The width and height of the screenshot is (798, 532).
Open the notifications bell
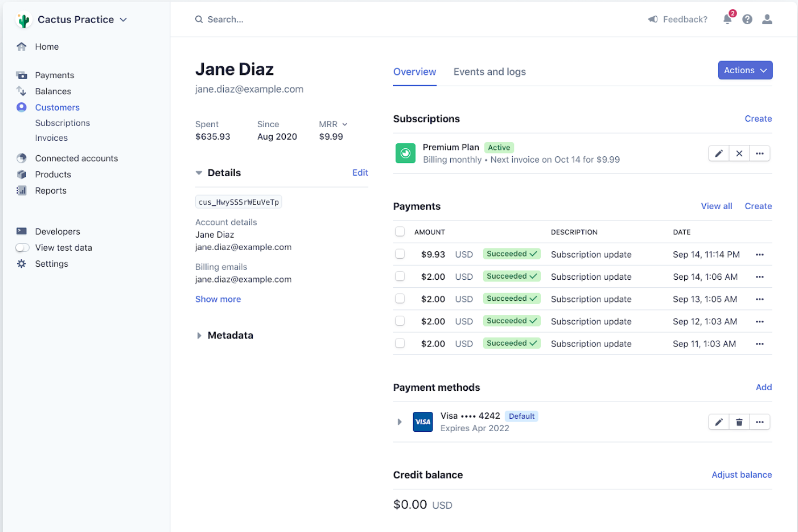click(728, 18)
